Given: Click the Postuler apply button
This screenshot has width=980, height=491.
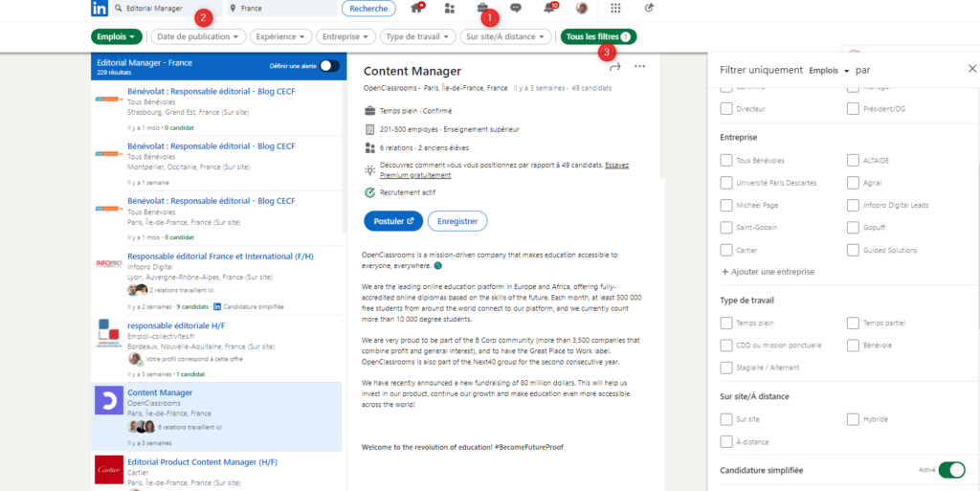Looking at the screenshot, I should [393, 221].
